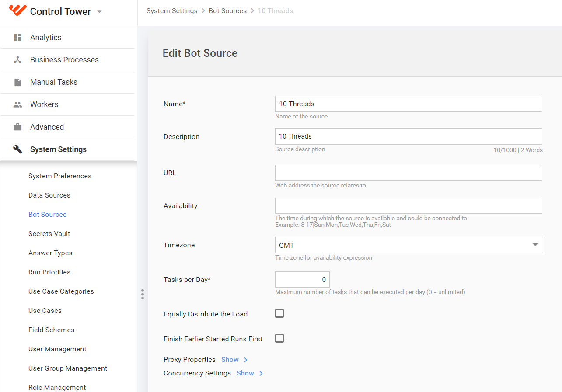Open Secrets Vault settings
The image size is (562, 392).
pos(49,234)
